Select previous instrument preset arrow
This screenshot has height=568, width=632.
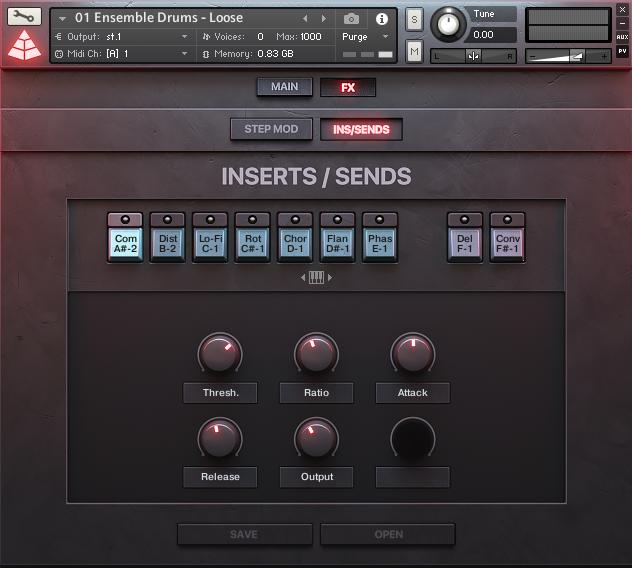305,19
